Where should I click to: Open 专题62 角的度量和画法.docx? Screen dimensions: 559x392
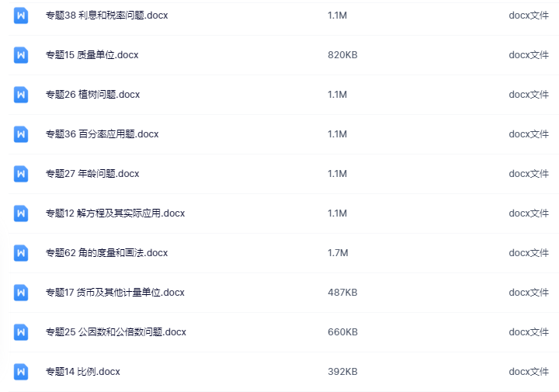click(106, 252)
